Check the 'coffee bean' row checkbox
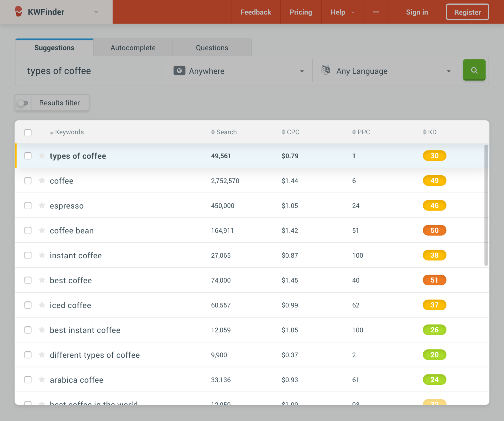This screenshot has height=421, width=504. pos(28,230)
